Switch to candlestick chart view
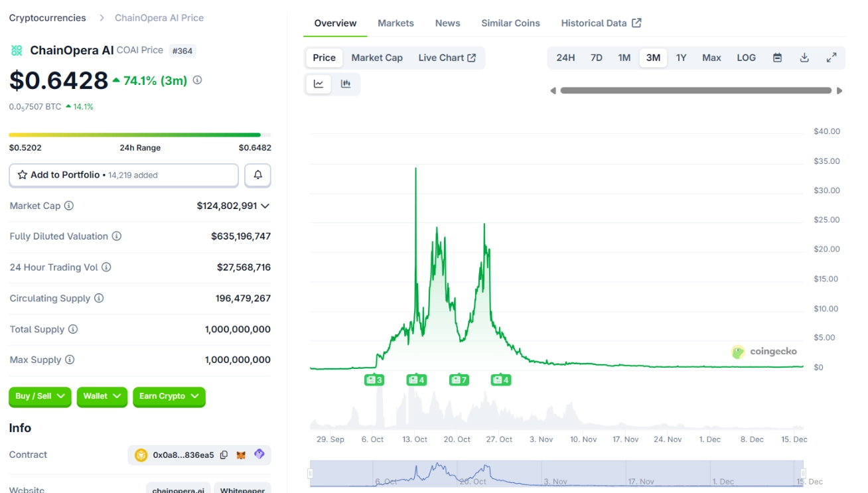 pyautogui.click(x=345, y=84)
